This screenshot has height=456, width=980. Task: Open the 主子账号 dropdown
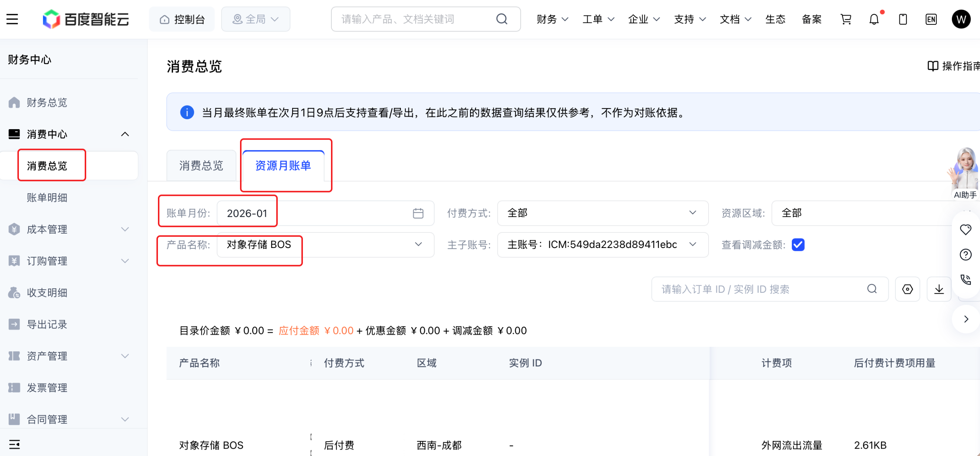pos(603,245)
